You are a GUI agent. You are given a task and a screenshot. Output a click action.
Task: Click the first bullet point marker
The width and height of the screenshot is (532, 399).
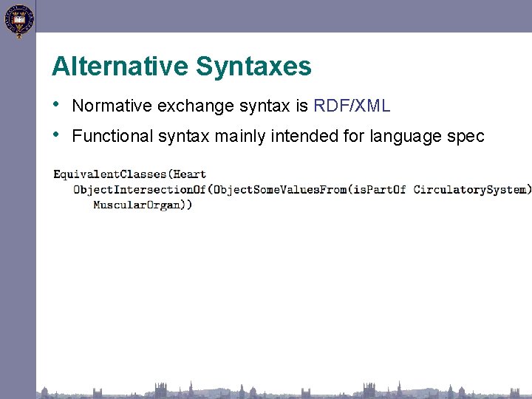pos(56,104)
